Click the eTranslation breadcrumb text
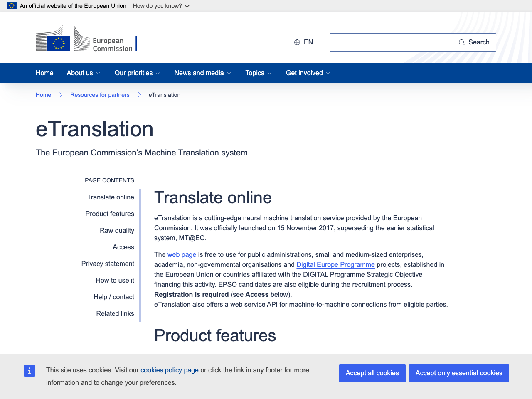This screenshot has width=532, height=399. point(165,95)
